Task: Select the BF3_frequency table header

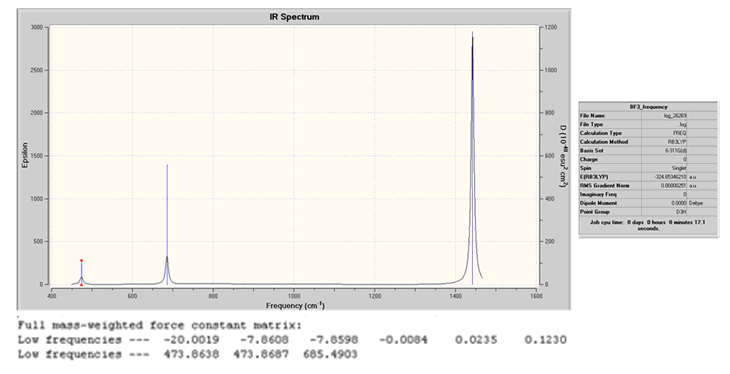Action: 648,107
